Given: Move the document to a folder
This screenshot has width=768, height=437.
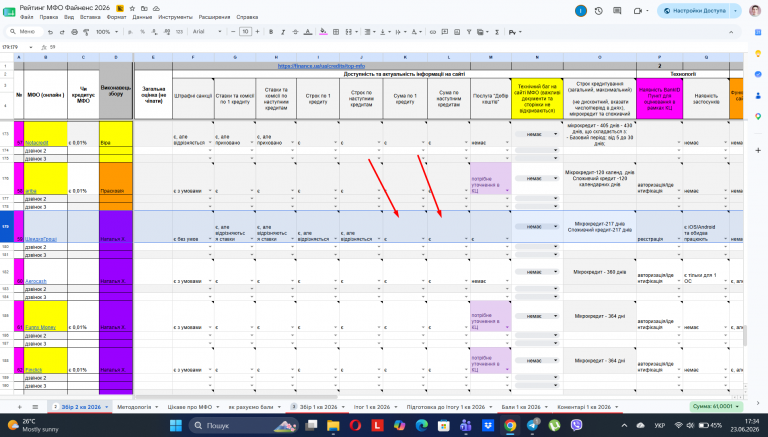Looking at the screenshot, I should 144,8.
